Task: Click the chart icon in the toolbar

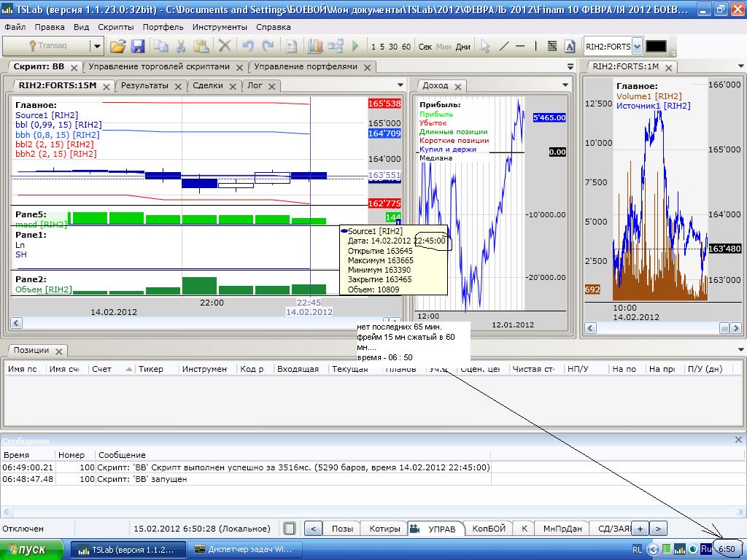Action: (x=315, y=46)
